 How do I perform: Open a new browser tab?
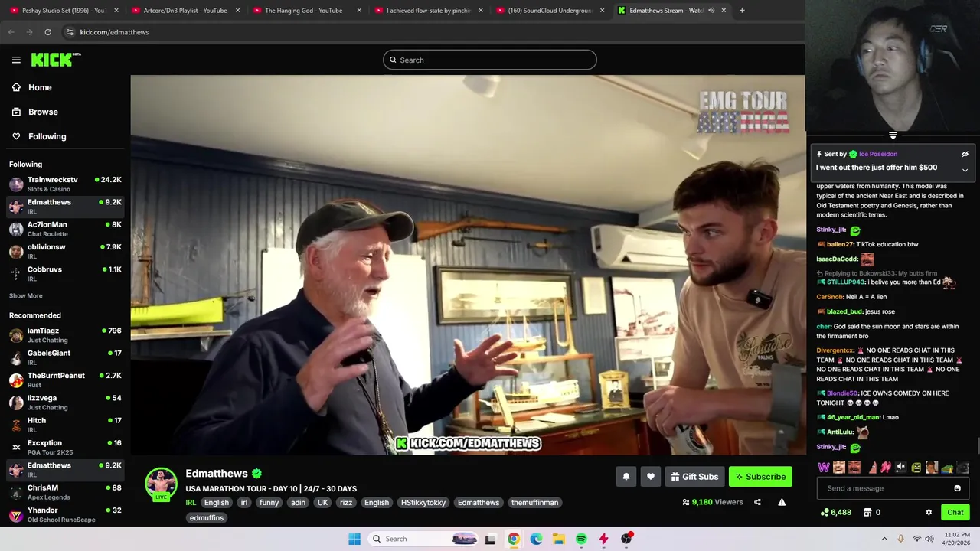[x=742, y=11]
